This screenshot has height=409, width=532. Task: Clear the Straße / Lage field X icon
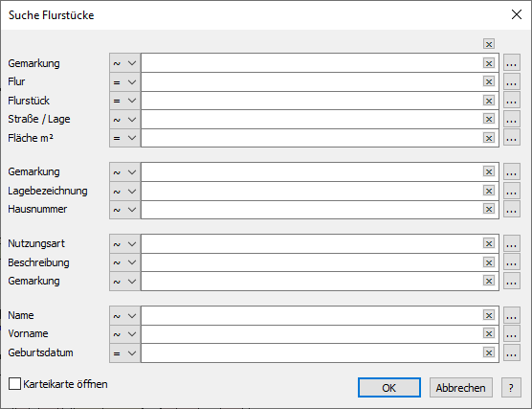coord(489,119)
